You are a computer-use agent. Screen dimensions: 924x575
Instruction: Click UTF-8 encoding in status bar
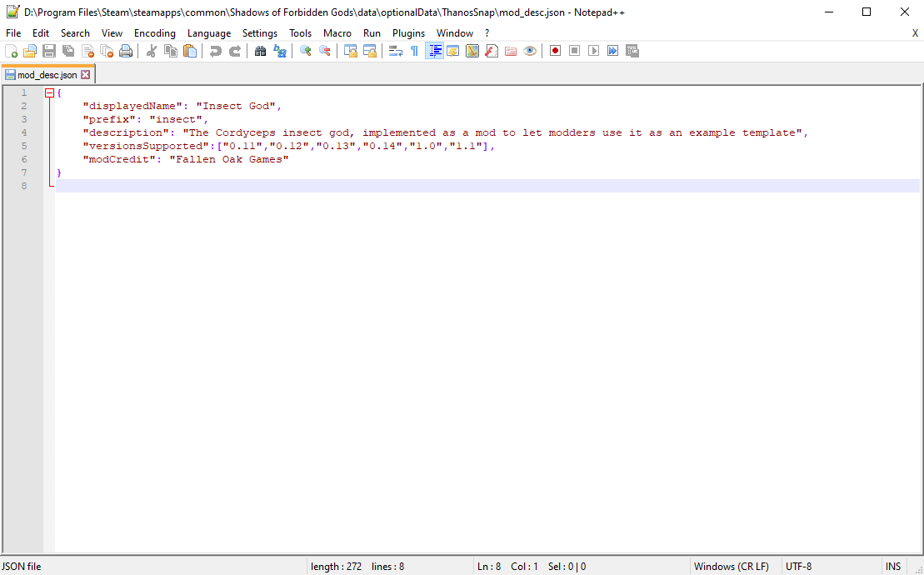coord(798,567)
